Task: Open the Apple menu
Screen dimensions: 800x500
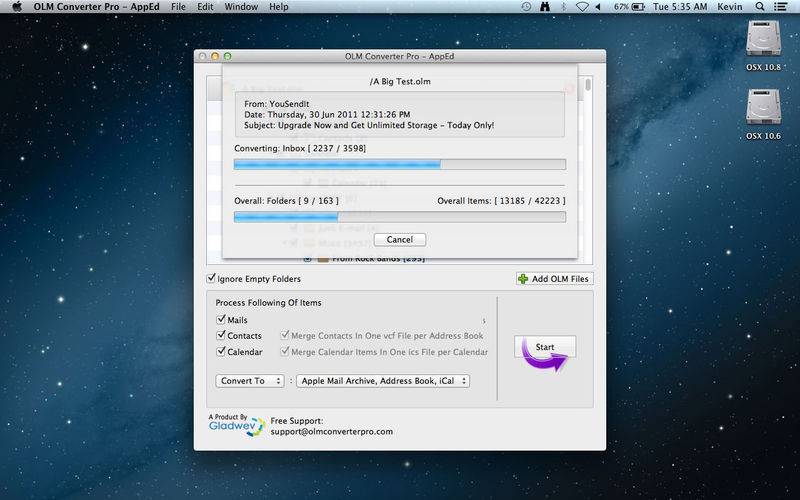Action: coord(16,7)
